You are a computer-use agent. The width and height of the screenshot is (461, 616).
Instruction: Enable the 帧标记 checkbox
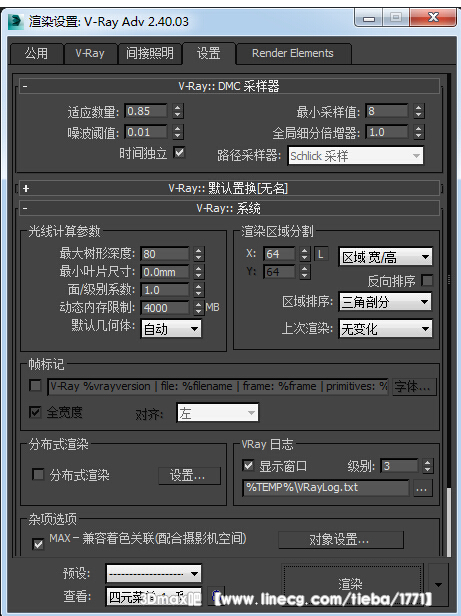[35, 385]
